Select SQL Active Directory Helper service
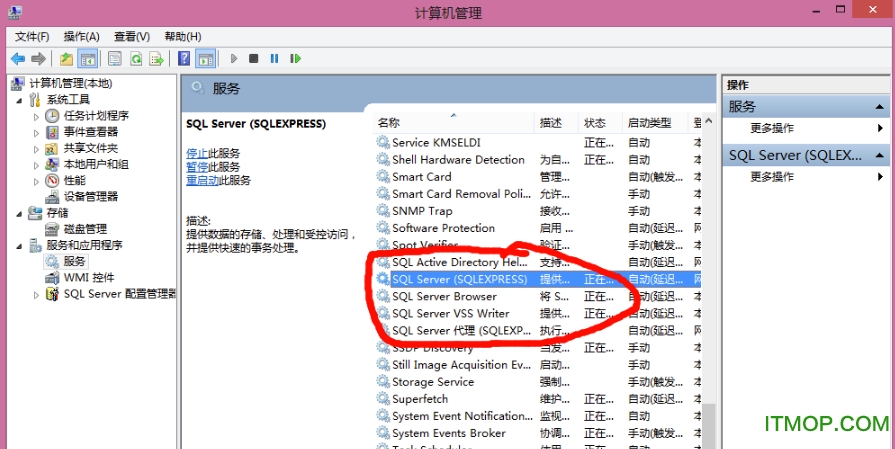The width and height of the screenshot is (895, 449). point(538,262)
